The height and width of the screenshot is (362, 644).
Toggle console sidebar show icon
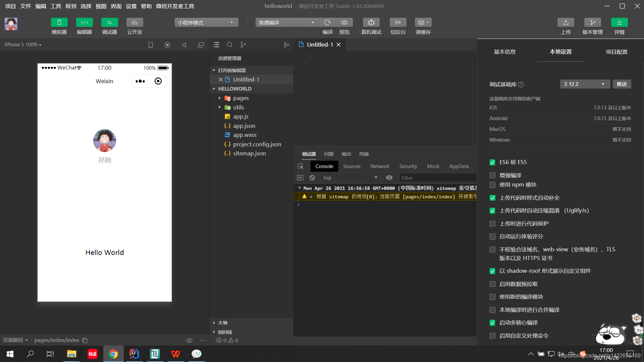(300, 178)
